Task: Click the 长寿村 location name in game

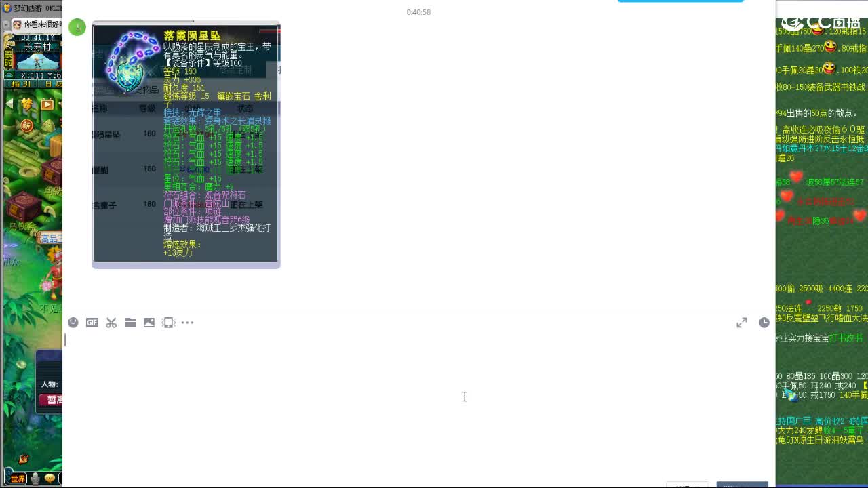Action: coord(37,47)
